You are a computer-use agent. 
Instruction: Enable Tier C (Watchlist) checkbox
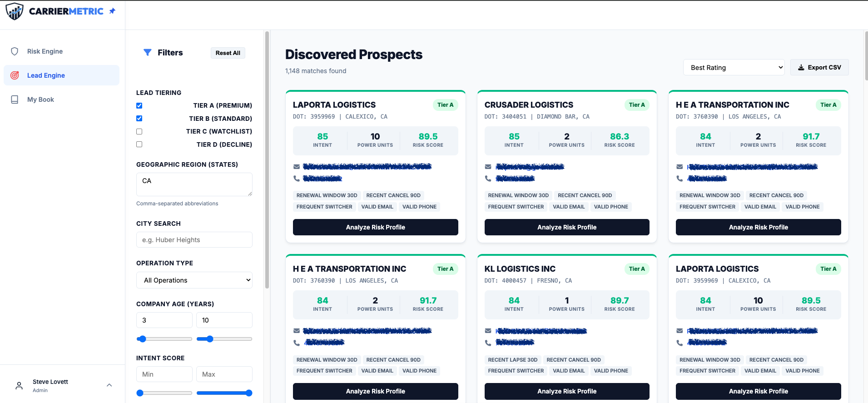[139, 131]
